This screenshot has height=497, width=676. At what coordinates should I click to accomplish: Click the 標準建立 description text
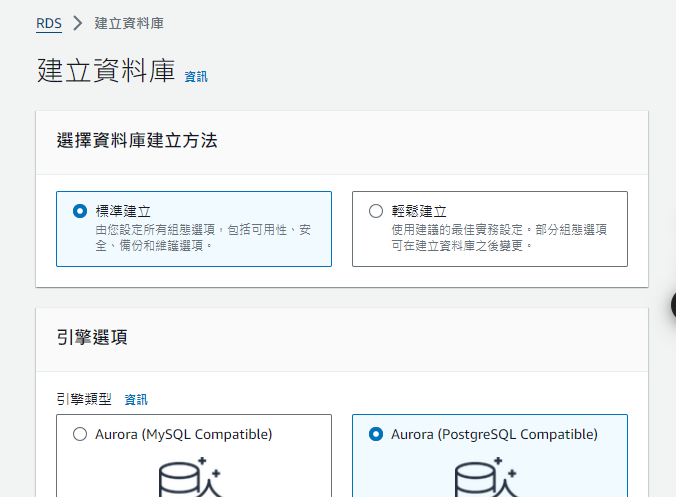203,238
